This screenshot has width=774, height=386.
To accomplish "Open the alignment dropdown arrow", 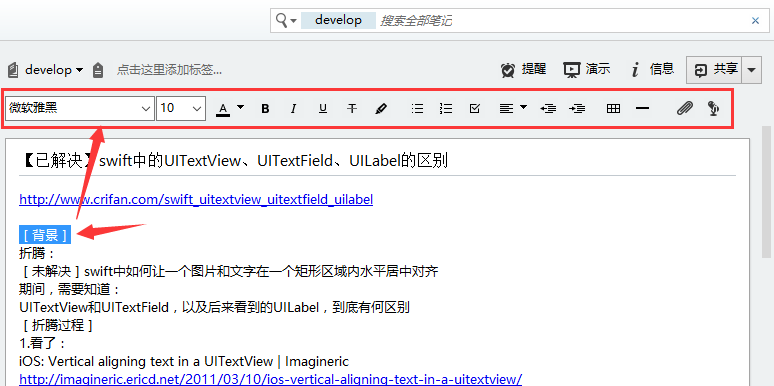I will (x=523, y=107).
